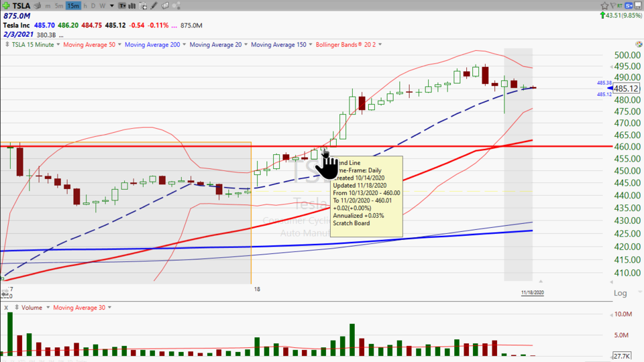Click the add indicator icon

[143, 6]
